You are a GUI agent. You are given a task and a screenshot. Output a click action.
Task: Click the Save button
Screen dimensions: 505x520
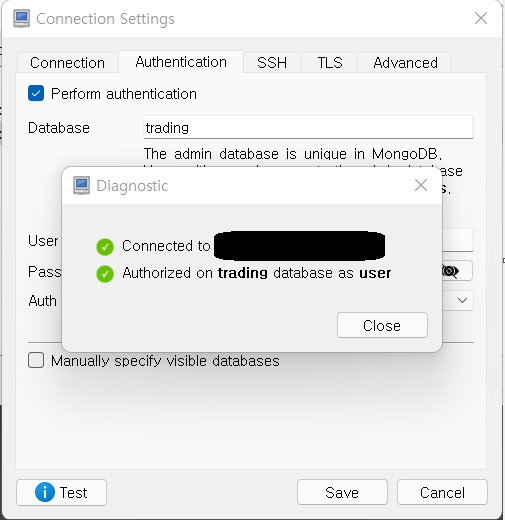(342, 492)
